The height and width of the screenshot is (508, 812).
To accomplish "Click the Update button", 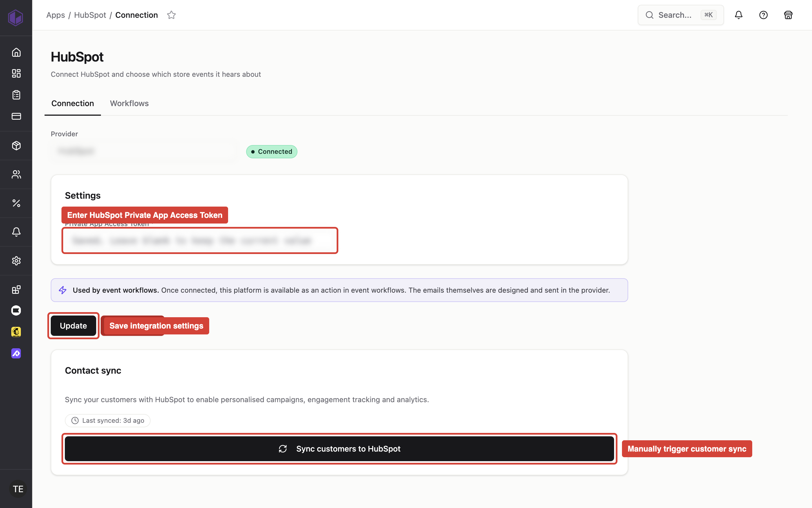I will [x=73, y=326].
